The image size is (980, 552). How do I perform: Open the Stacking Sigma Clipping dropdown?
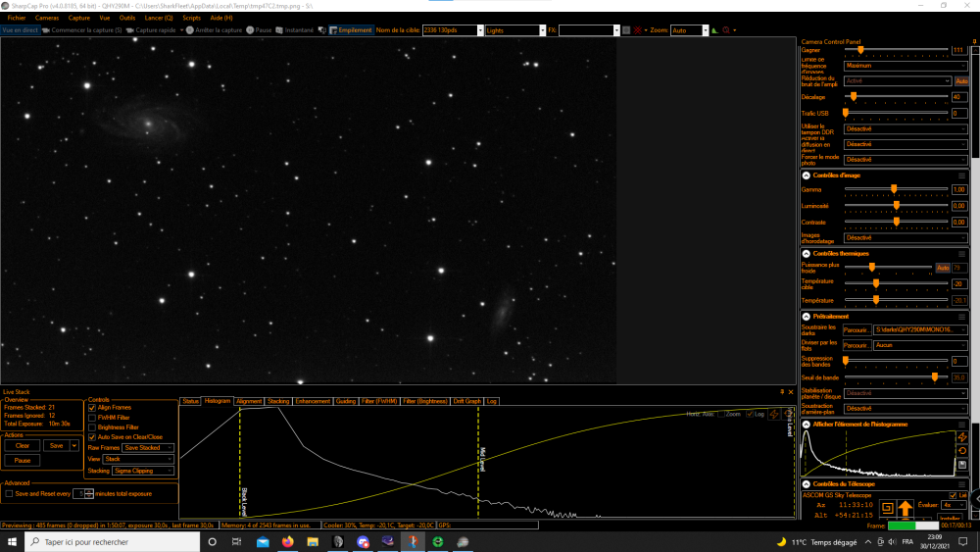click(142, 471)
